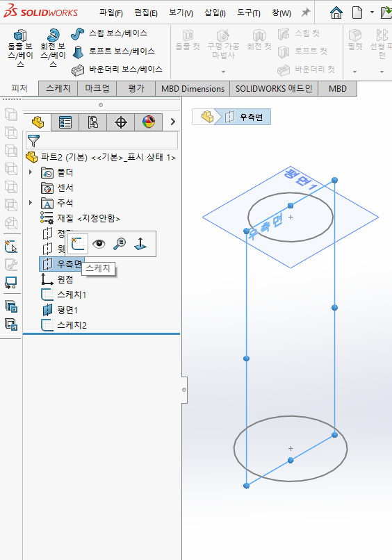The height and width of the screenshot is (560, 392).
Task: Click Normal To icon in context toolbar
Action: pyautogui.click(x=140, y=244)
